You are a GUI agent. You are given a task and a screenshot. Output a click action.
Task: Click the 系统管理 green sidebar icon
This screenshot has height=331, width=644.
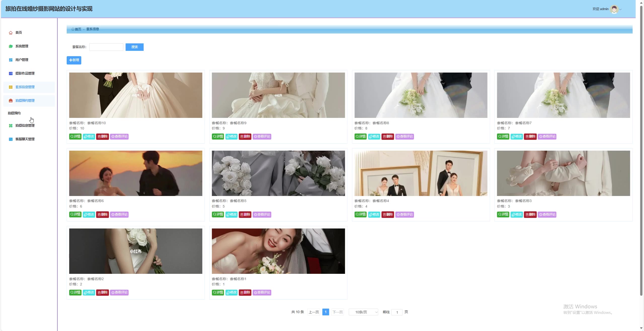[11, 46]
